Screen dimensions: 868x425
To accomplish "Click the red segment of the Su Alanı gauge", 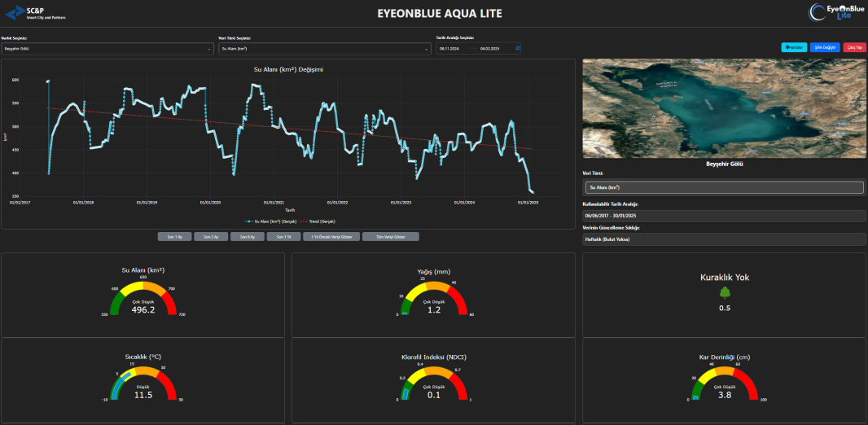I will [169, 302].
